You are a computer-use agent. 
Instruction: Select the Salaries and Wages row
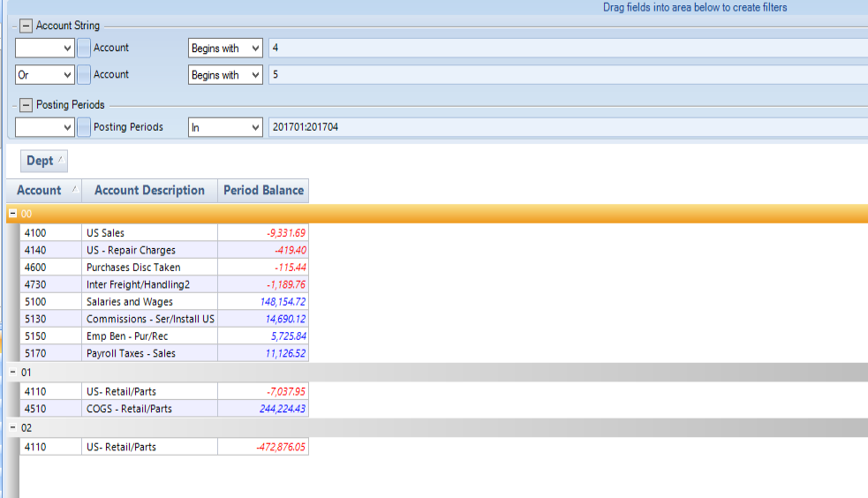[x=130, y=302]
